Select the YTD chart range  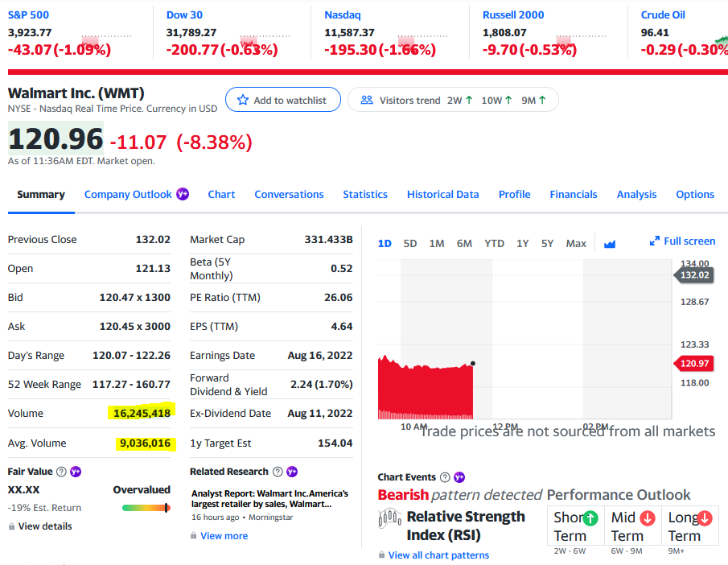point(494,244)
